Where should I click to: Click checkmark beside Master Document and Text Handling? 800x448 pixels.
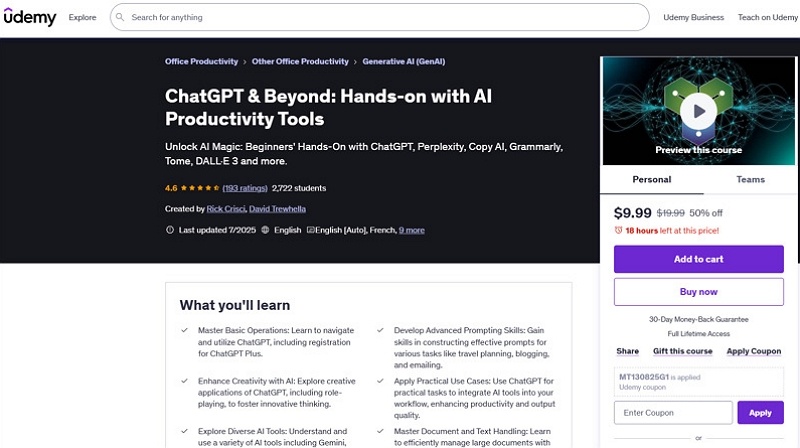pyautogui.click(x=380, y=431)
